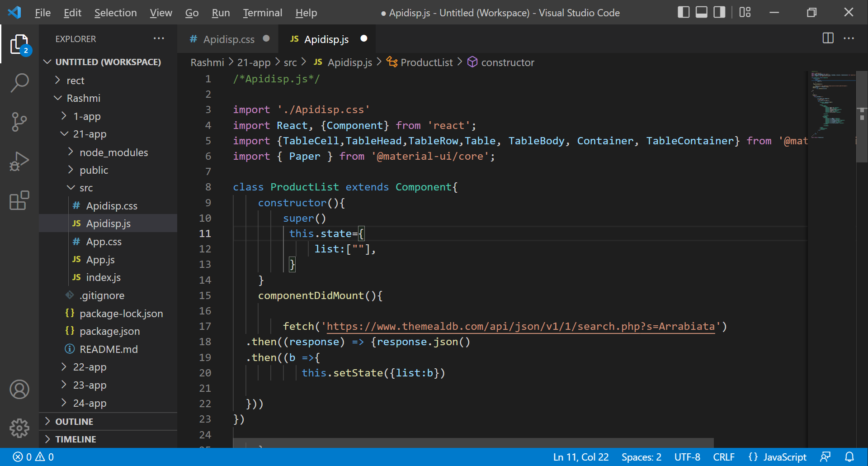Click the notifications bell in status bar
Image resolution: width=868 pixels, height=466 pixels.
849,457
